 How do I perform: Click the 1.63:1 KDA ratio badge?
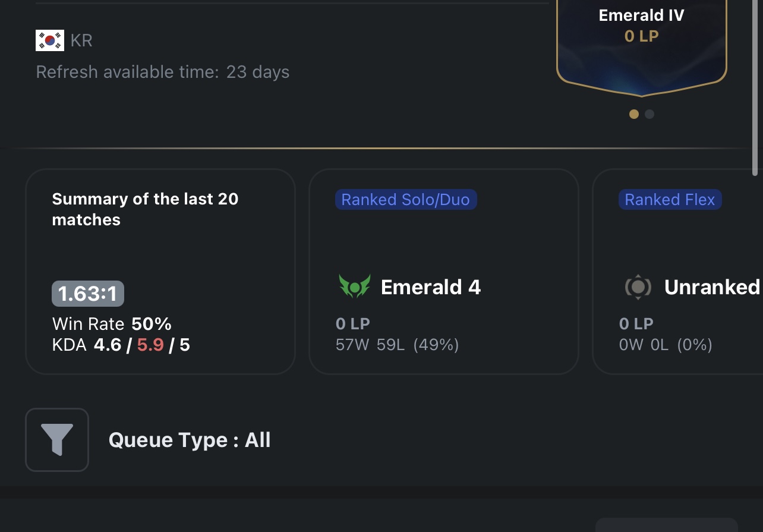(88, 294)
